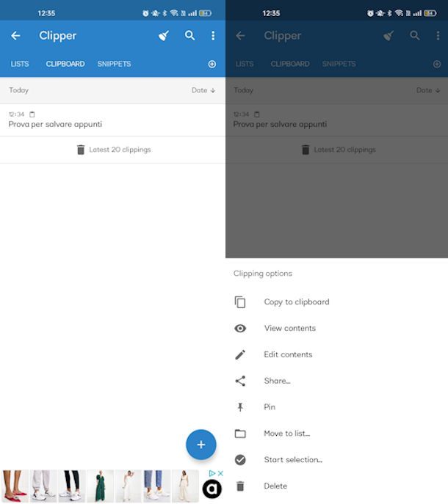448x504 pixels.
Task: Select CLIPBOARD tab in left screen
Action: pos(65,64)
